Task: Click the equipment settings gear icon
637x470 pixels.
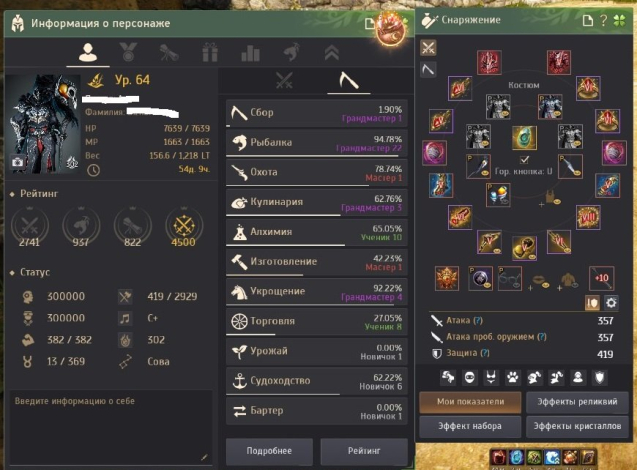Action: coord(611,303)
